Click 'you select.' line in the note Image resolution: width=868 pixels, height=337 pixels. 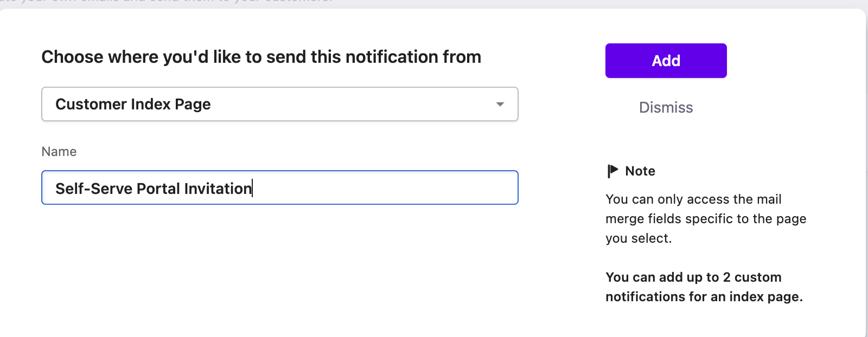pyautogui.click(x=639, y=238)
